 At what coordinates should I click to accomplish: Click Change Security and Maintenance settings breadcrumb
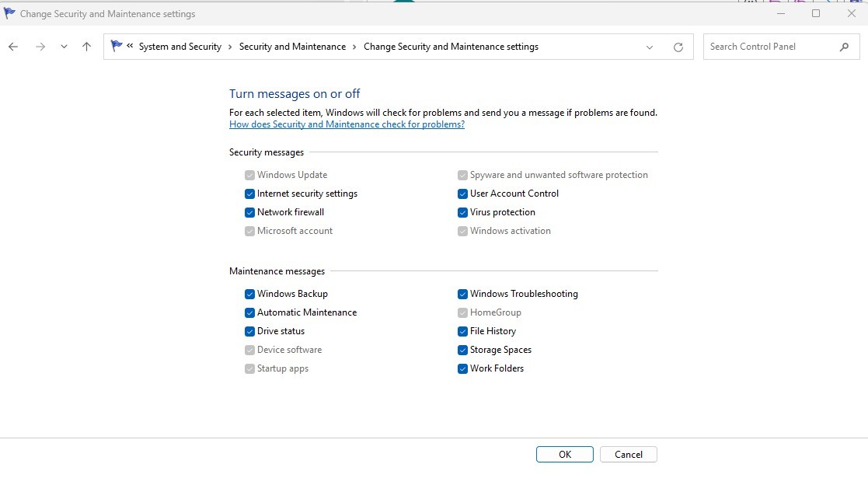coord(451,47)
